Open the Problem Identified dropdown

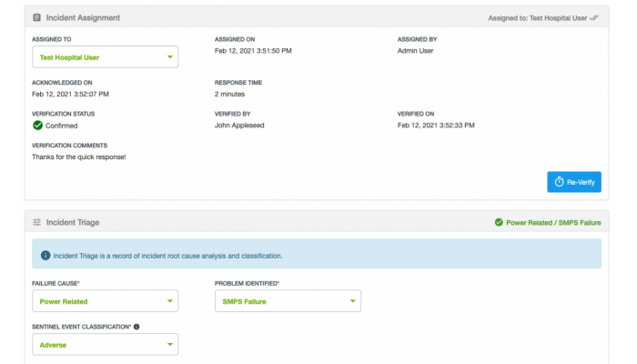point(288,301)
